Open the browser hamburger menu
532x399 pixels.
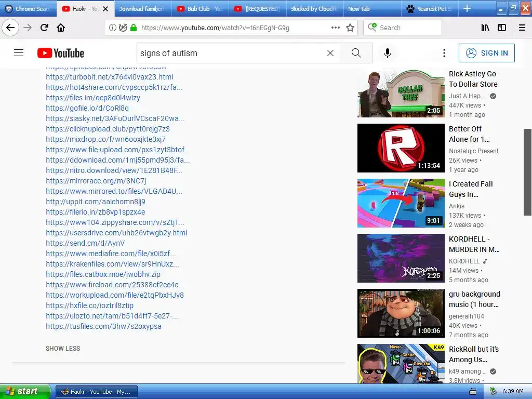click(522, 28)
